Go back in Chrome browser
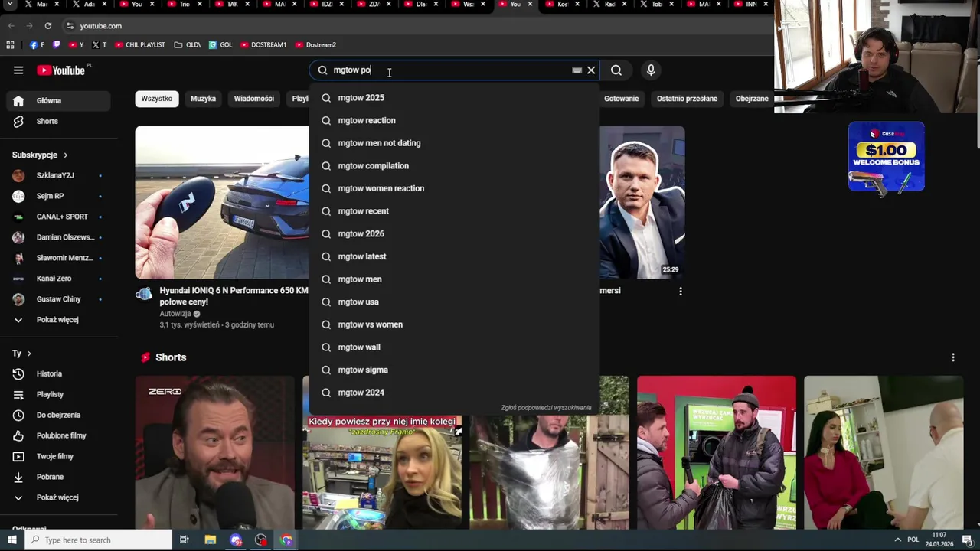 click(x=11, y=26)
